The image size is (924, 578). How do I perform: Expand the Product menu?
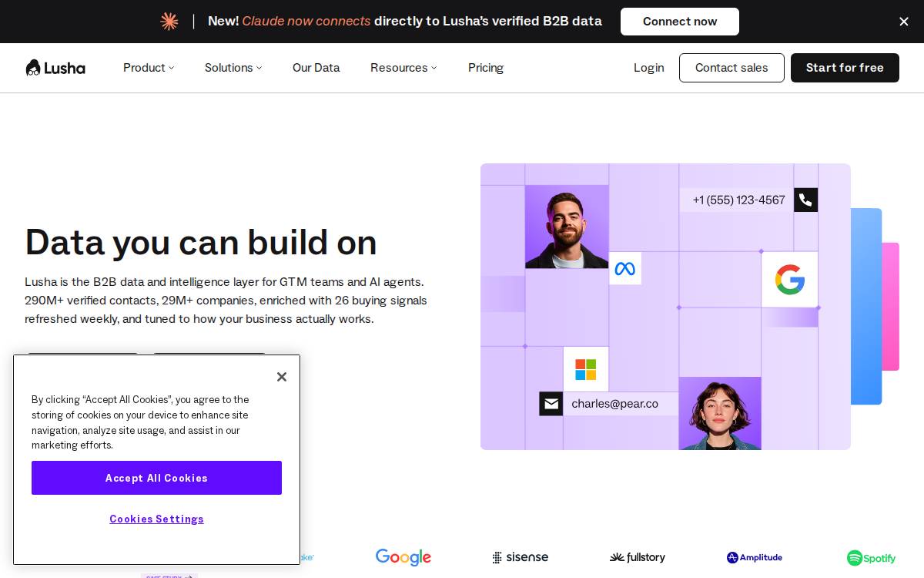click(x=149, y=68)
